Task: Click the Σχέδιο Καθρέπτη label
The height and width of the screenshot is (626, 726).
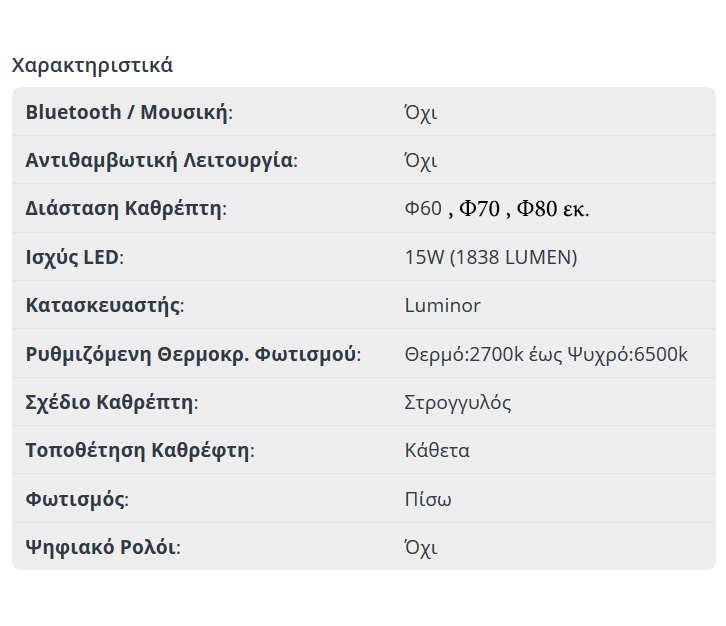Action: (109, 403)
